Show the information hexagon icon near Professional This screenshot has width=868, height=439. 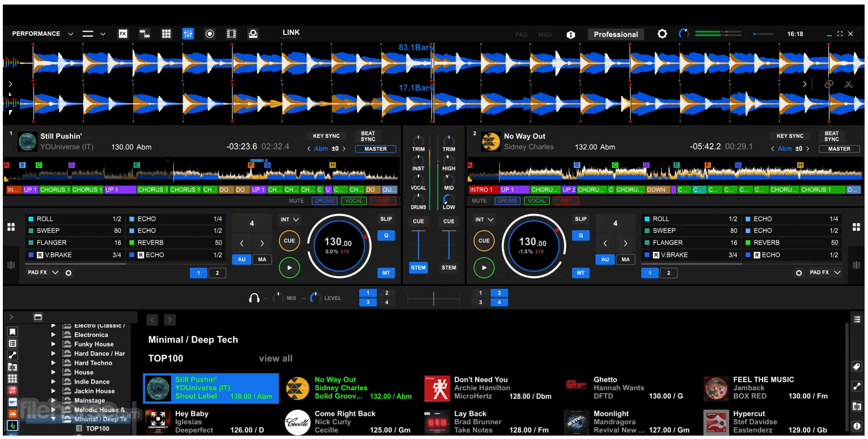[571, 35]
